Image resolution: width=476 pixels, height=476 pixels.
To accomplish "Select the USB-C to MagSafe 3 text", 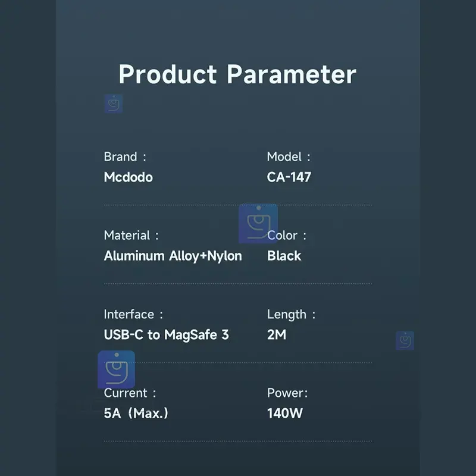I will click(166, 334).
